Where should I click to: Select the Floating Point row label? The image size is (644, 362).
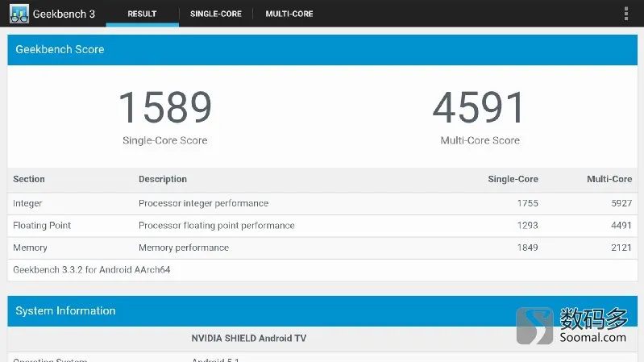coord(42,226)
